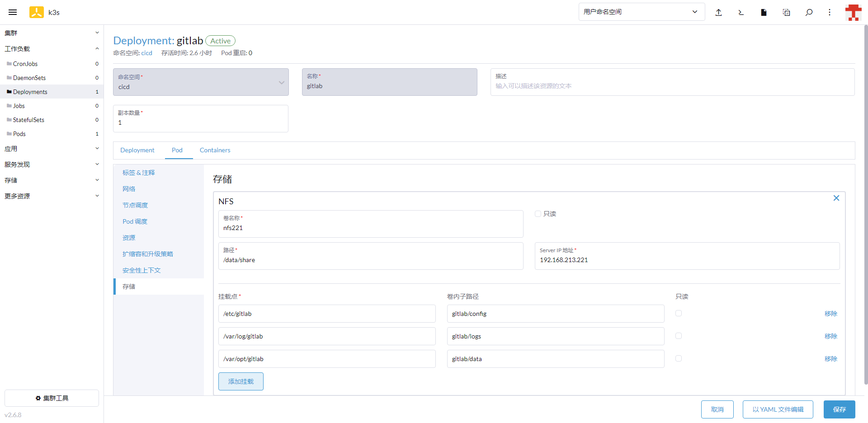Click the download kubeconfig file icon
Screen dimensions: 868x423
[x=764, y=12]
